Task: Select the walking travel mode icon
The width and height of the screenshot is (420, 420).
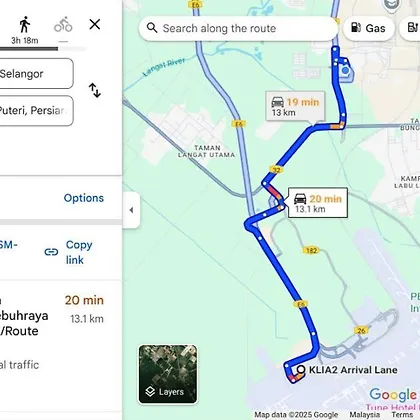Action: [25, 25]
